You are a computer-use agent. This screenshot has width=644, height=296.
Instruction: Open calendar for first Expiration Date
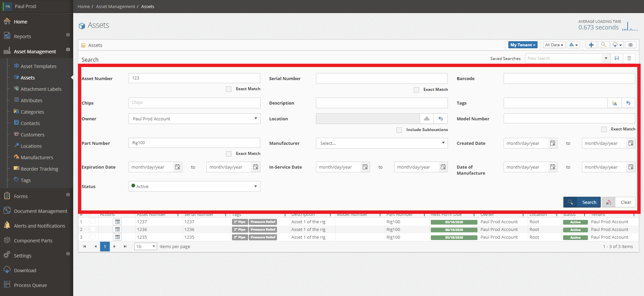coord(178,167)
